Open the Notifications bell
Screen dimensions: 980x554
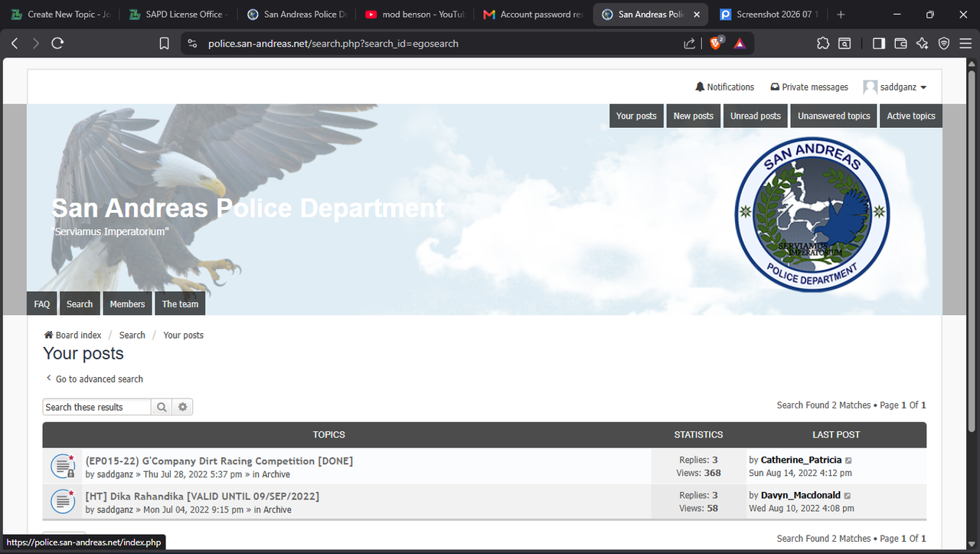pyautogui.click(x=724, y=87)
